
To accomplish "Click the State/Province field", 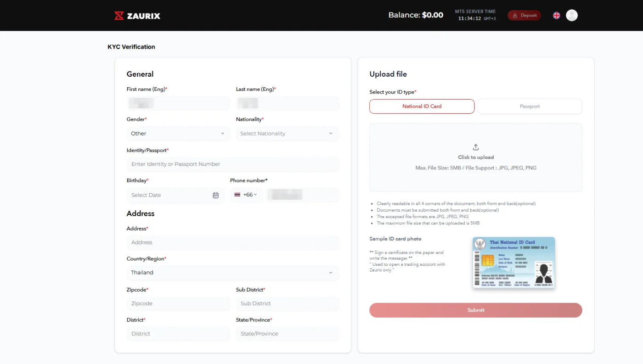I will [288, 334].
